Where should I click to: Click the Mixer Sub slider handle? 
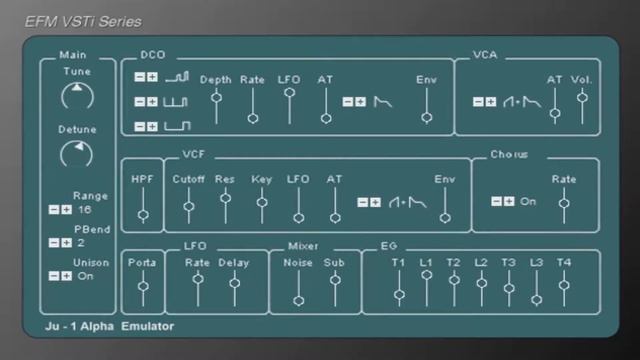pyautogui.click(x=335, y=280)
